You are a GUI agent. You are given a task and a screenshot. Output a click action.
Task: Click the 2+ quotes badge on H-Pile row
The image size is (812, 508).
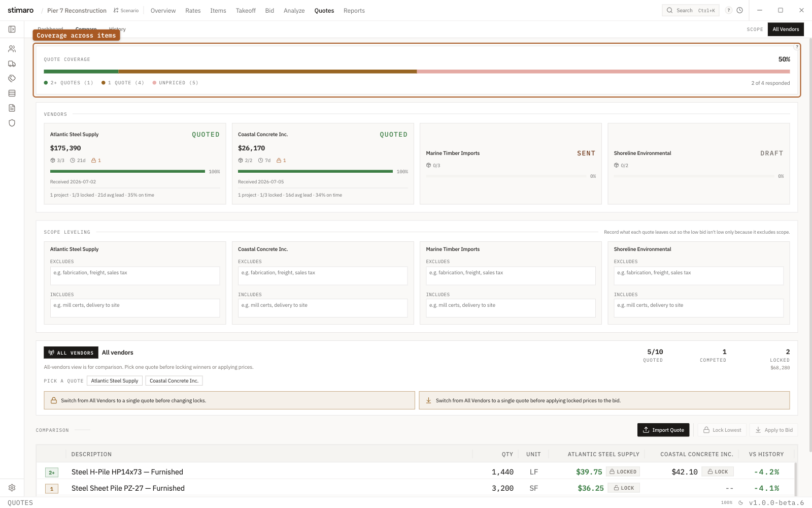(52, 472)
